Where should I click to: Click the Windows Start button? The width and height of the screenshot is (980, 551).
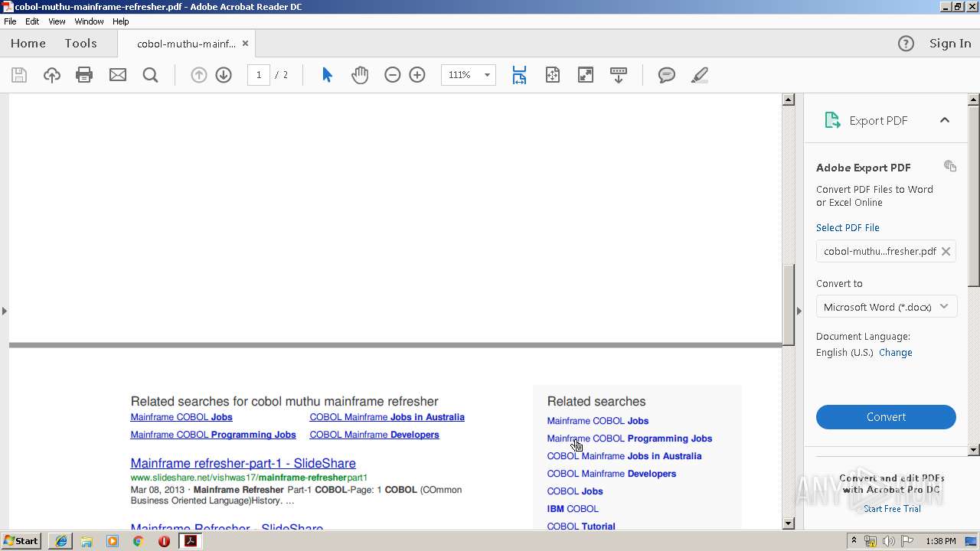click(21, 541)
